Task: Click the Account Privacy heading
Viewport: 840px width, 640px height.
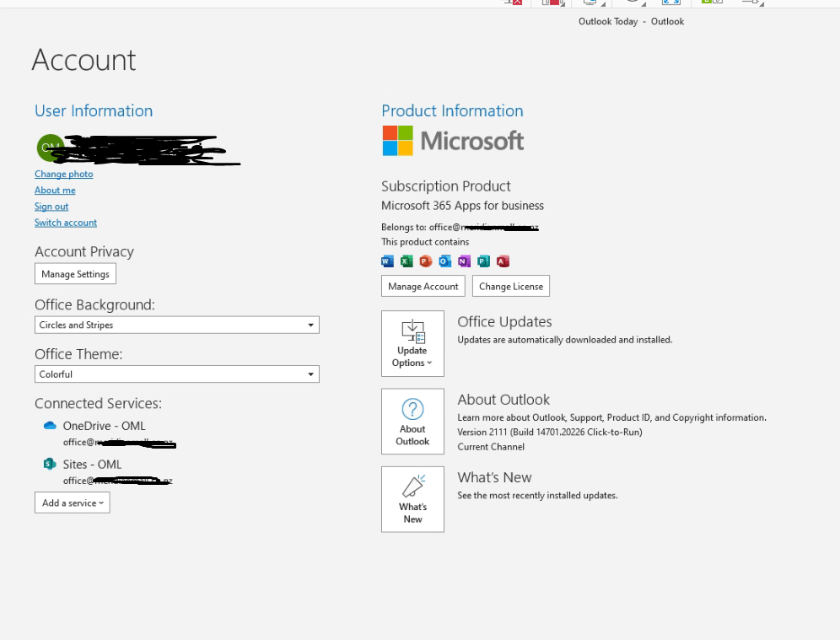Action: pyautogui.click(x=84, y=252)
